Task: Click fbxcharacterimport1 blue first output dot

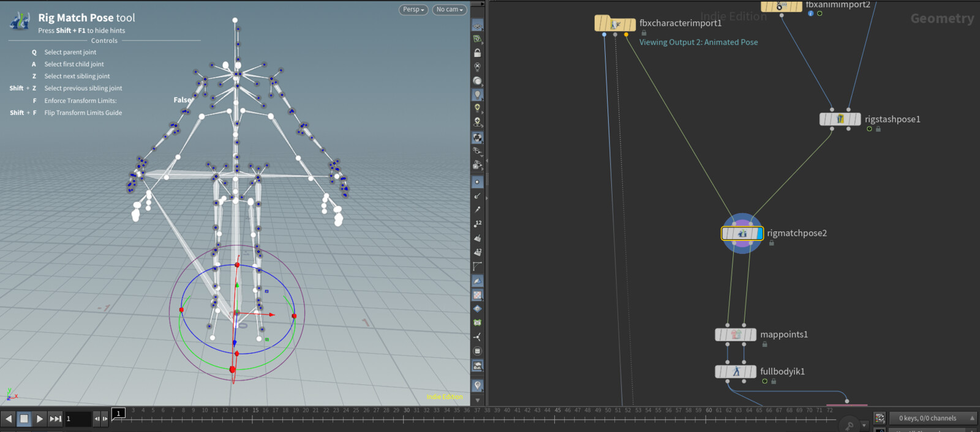Action: click(604, 35)
